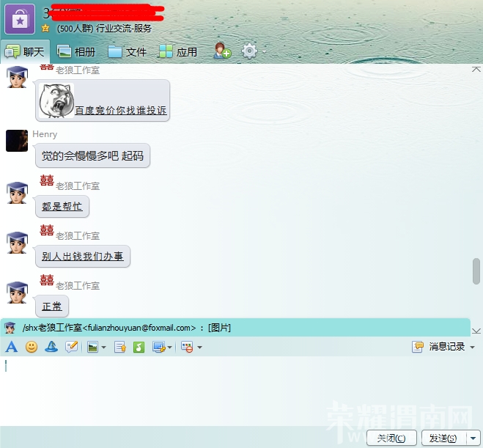483x448 pixels.
Task: Click the 关闭(C) close button
Action: tap(391, 438)
